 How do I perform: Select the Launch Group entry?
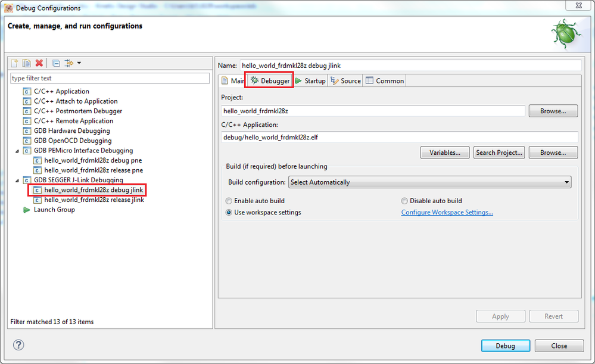(x=54, y=210)
